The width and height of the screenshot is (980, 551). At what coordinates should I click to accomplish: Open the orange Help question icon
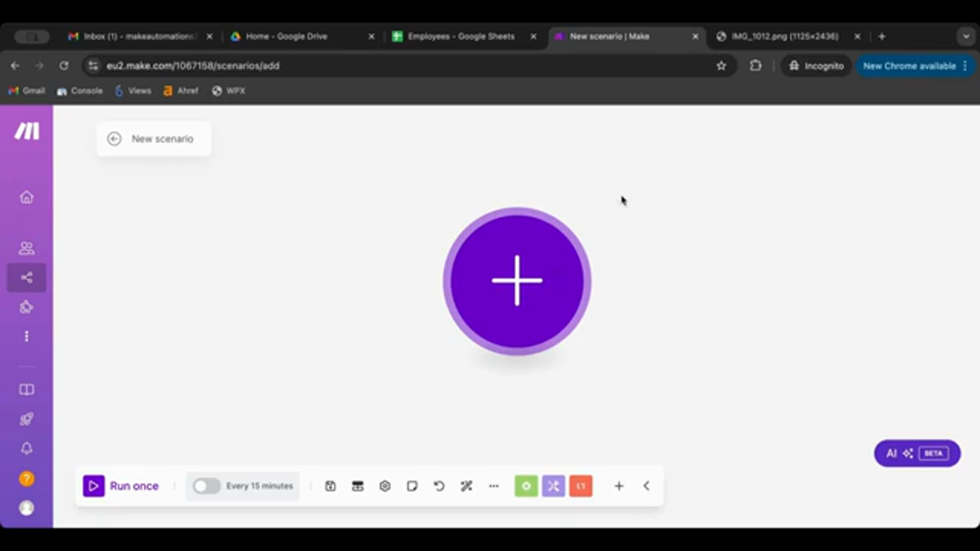click(27, 479)
